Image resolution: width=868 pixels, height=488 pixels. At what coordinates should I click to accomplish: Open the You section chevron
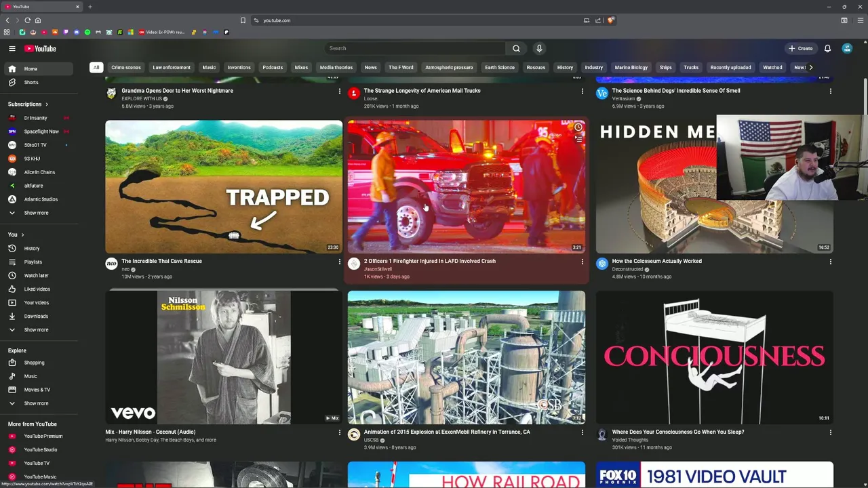[22, 235]
